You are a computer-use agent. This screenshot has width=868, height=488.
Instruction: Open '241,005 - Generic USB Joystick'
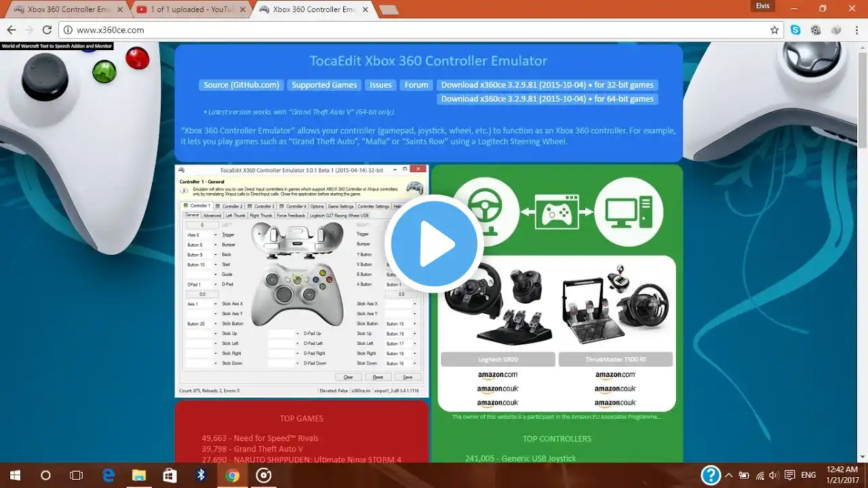tap(521, 458)
